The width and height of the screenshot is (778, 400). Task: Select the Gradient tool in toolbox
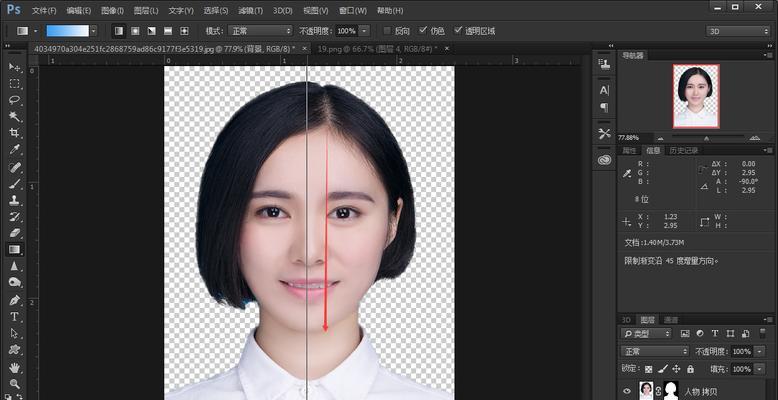pyautogui.click(x=15, y=249)
